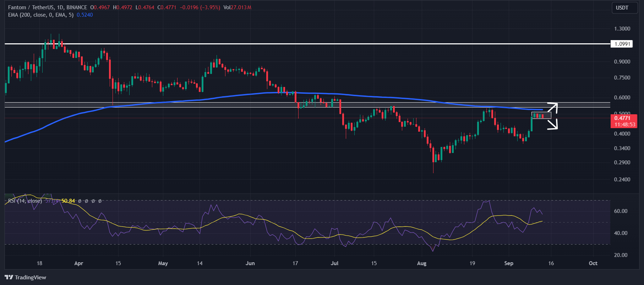Click the 0.4000 price axis label
644x285 pixels.
pyautogui.click(x=622, y=134)
